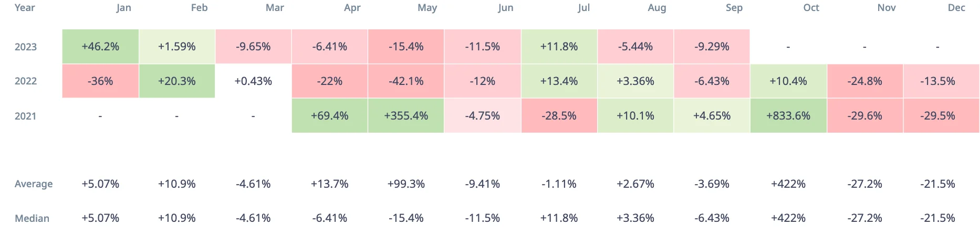Click the Average row label
Viewport: 980px width, 236px height.
(x=34, y=184)
